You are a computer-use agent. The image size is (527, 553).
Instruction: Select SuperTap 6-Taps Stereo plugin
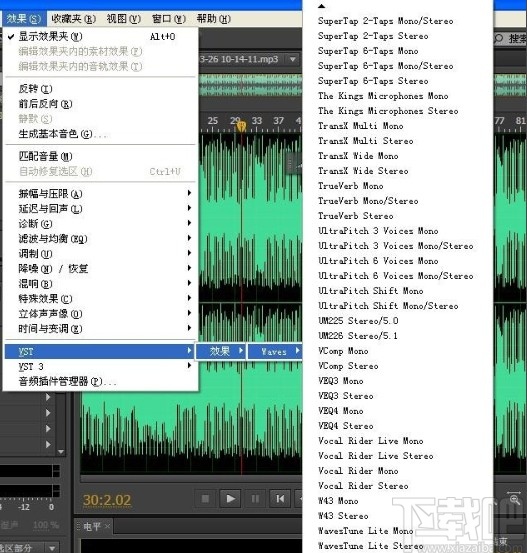(x=373, y=81)
